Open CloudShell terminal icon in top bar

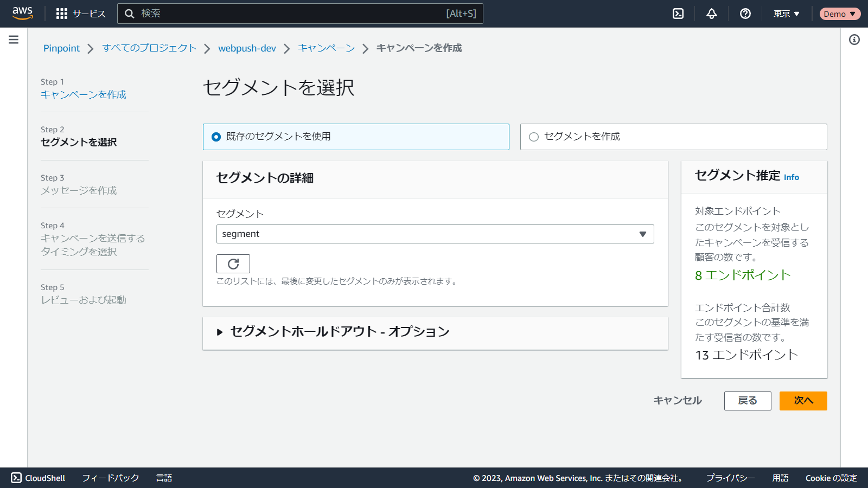click(678, 14)
